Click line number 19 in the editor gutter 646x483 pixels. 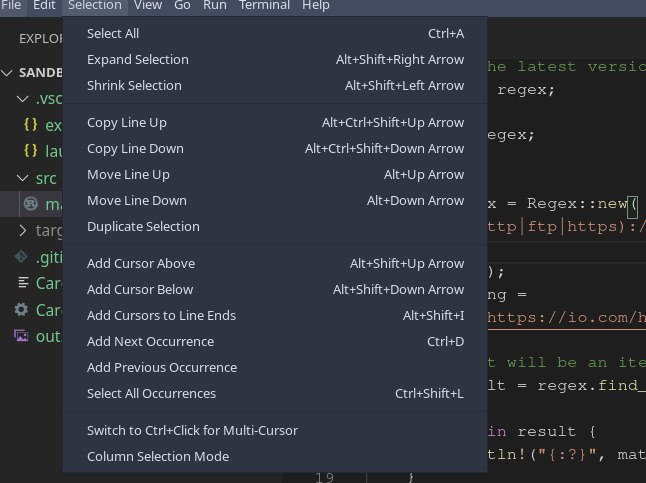pos(324,477)
